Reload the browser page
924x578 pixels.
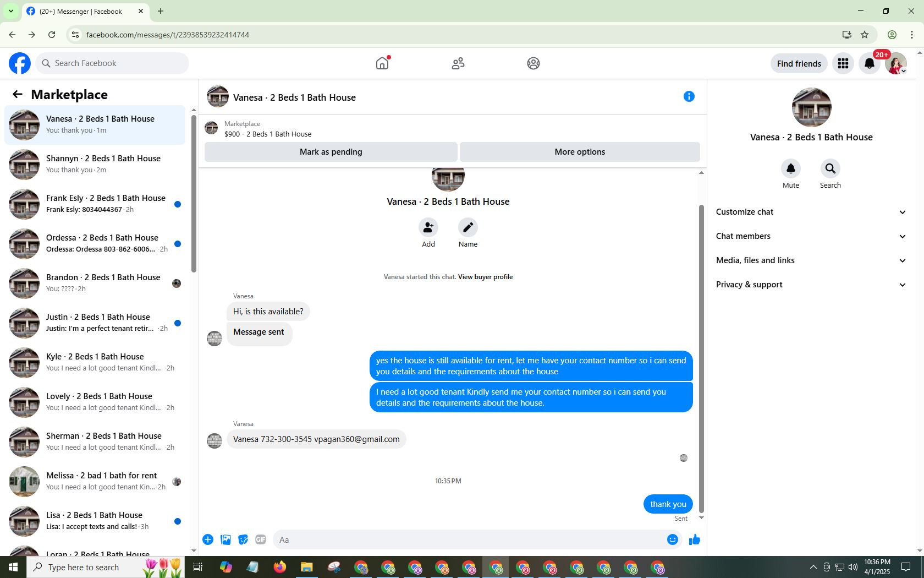pyautogui.click(x=52, y=35)
